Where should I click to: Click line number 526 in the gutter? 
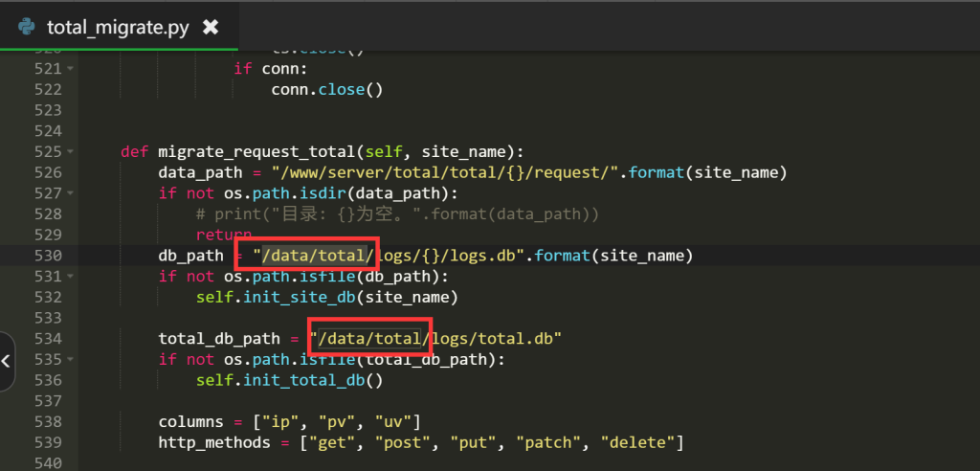pyautogui.click(x=47, y=173)
